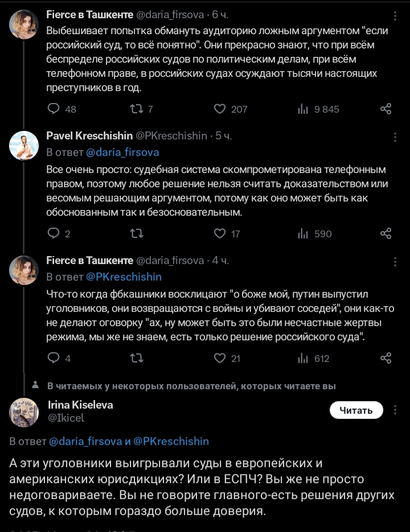Open more menu on Pavel Kreschishin's tweet
Image resolution: width=410 pixels, height=532 pixels.
point(395,137)
